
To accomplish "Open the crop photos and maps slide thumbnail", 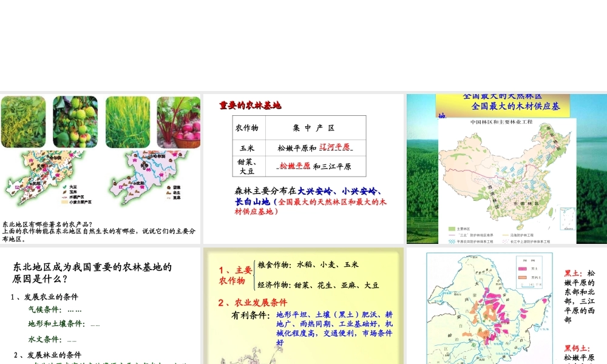I will point(100,169).
